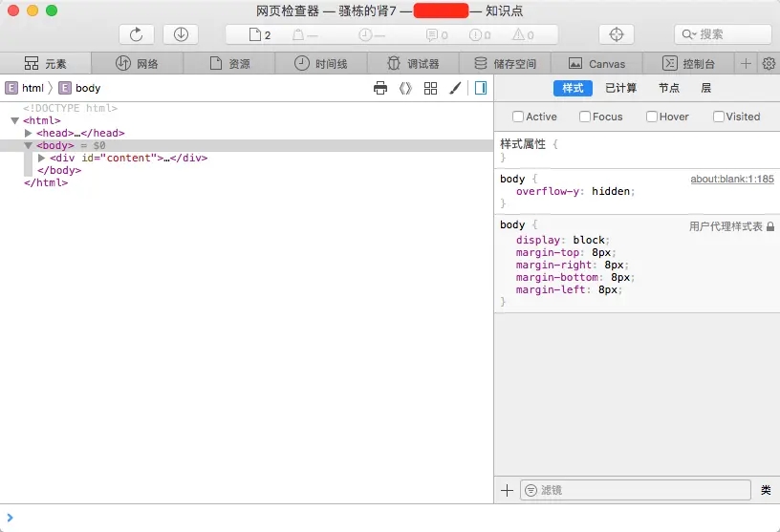The height and width of the screenshot is (532, 780).
Task: Enable the Active pseudo-class checkbox
Action: coord(518,117)
